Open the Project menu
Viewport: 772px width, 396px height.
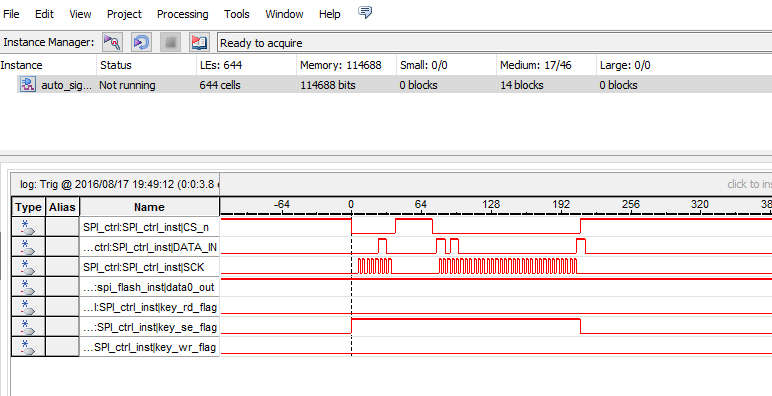point(124,14)
